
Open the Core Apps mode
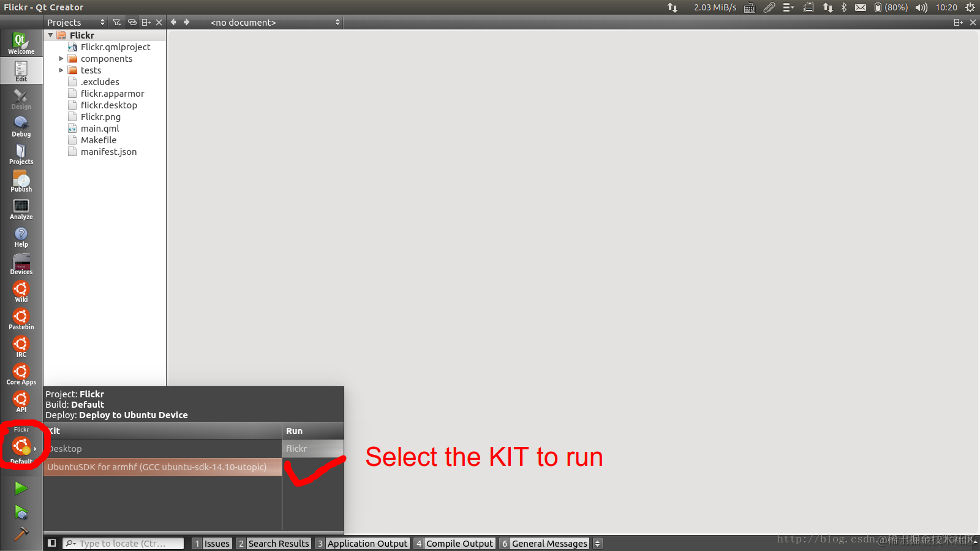click(21, 374)
